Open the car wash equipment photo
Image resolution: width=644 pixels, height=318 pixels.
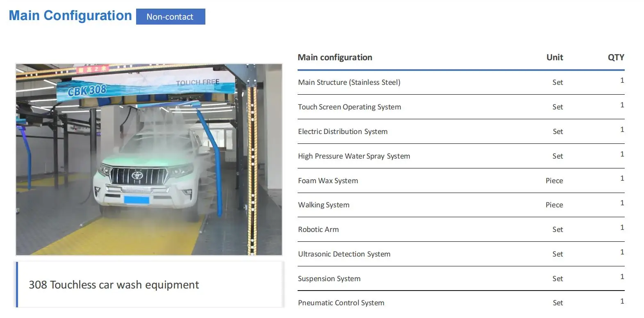[x=149, y=159]
